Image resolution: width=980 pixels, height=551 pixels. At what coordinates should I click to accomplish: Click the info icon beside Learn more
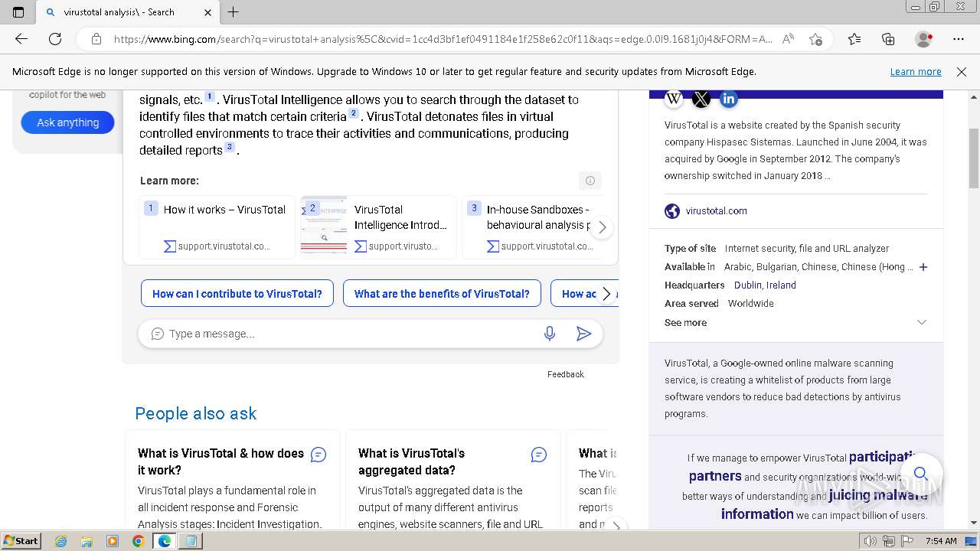(590, 181)
